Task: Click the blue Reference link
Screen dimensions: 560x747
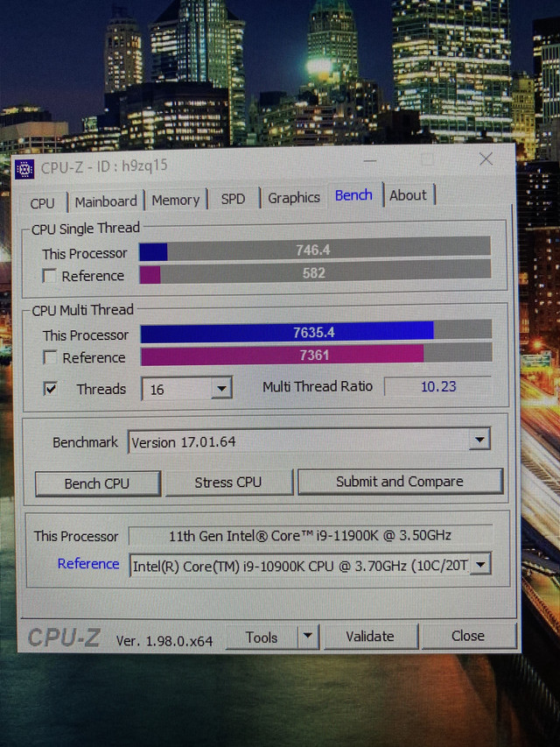Action: coord(88,564)
